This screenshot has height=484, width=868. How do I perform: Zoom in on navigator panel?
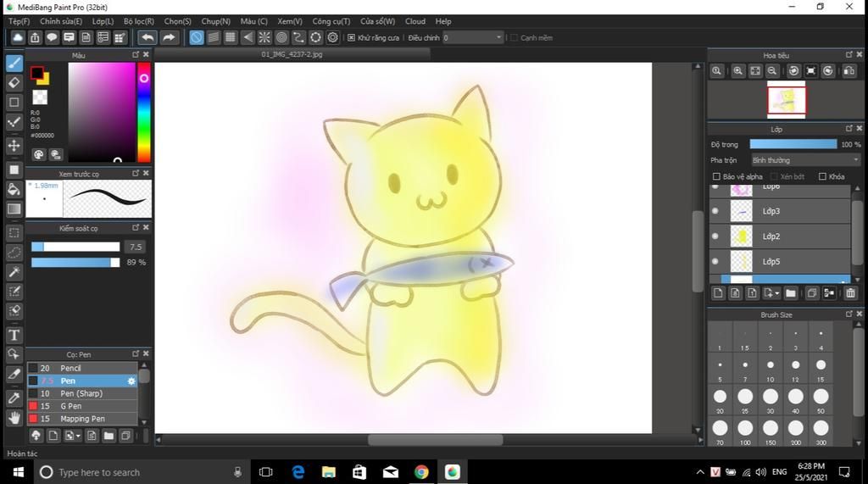click(x=738, y=71)
